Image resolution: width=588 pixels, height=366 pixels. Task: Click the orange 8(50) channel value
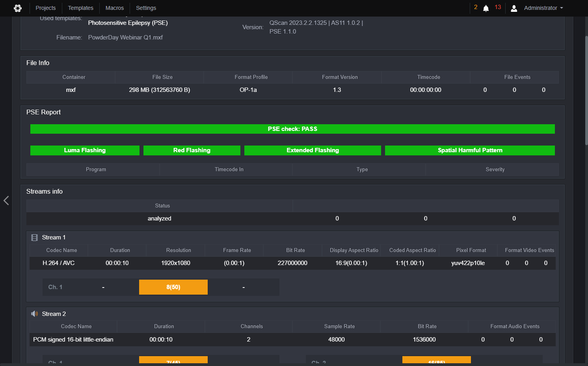[173, 287]
